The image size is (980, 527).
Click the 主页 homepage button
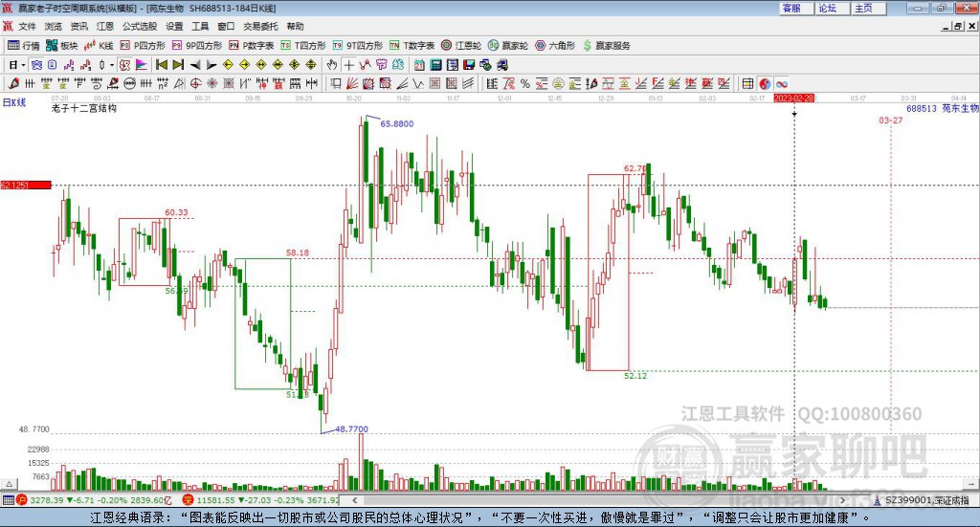[869, 8]
